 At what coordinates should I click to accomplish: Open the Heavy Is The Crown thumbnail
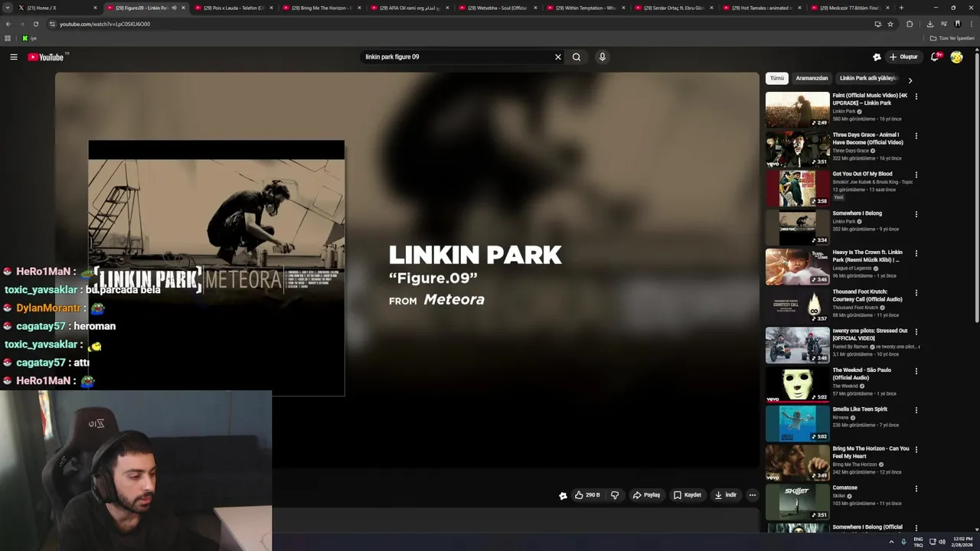point(797,266)
